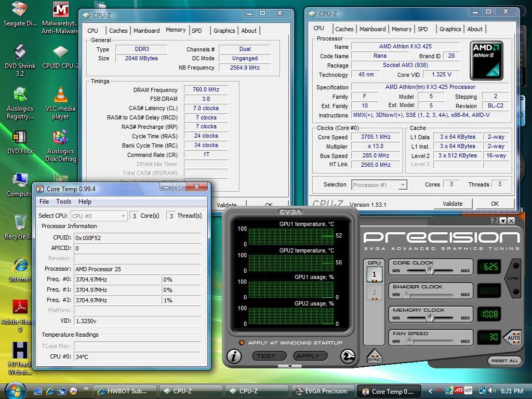Screen dimensions: 532x399
Task: Launch DVD Shrink 3.2 shortcut
Action: 20,60
